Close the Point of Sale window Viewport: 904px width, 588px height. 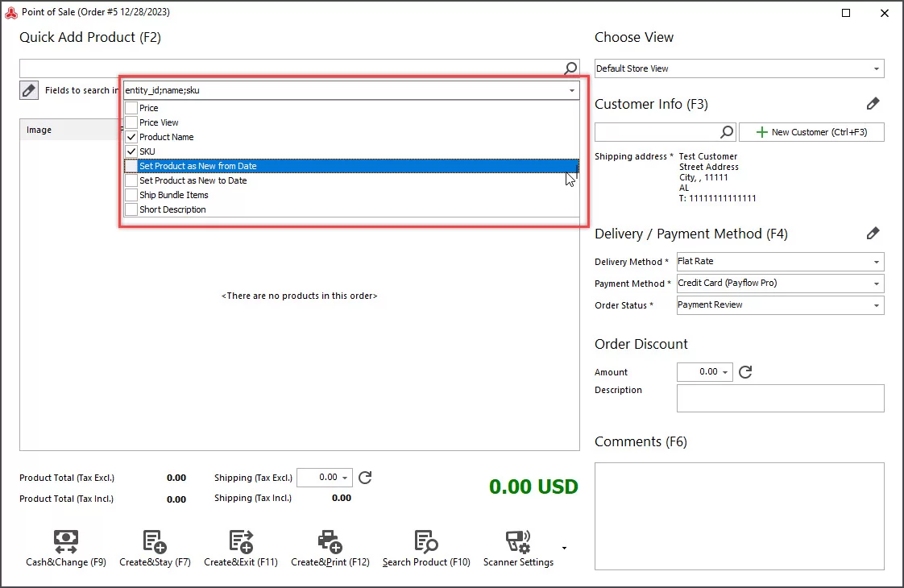[885, 13]
